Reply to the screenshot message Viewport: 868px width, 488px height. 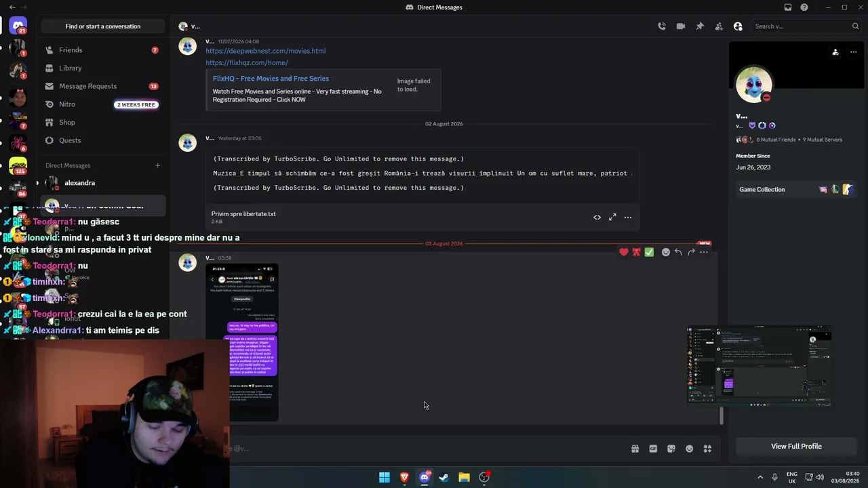(x=678, y=252)
